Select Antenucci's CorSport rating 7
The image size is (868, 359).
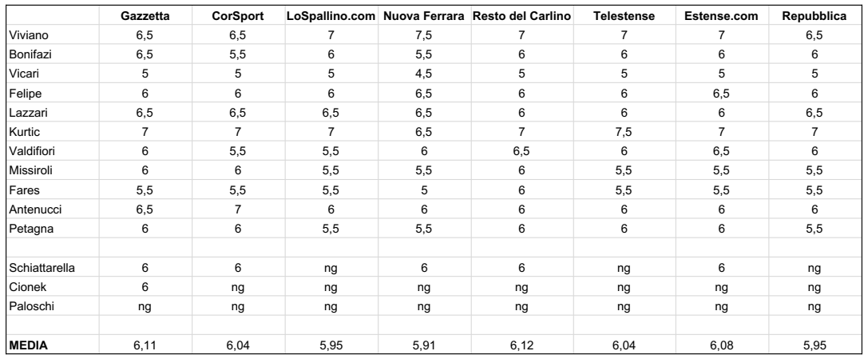(x=238, y=209)
